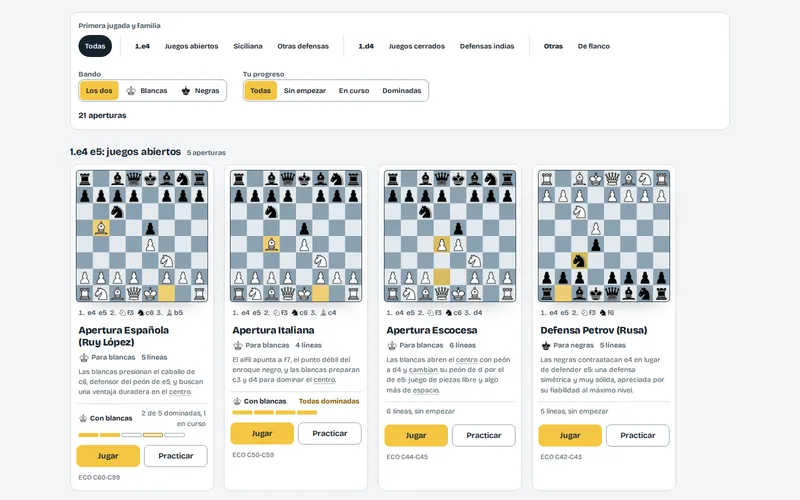Screen dimensions: 800x500
Task: Select the 'Todas' first-move filter pill
Action: point(95,46)
